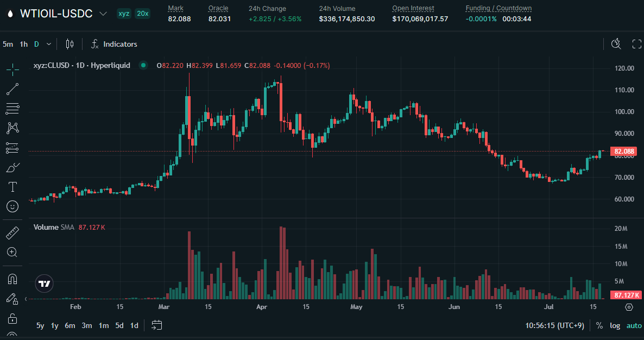
Task: Click the go to date calendar icon
Action: 156,325
